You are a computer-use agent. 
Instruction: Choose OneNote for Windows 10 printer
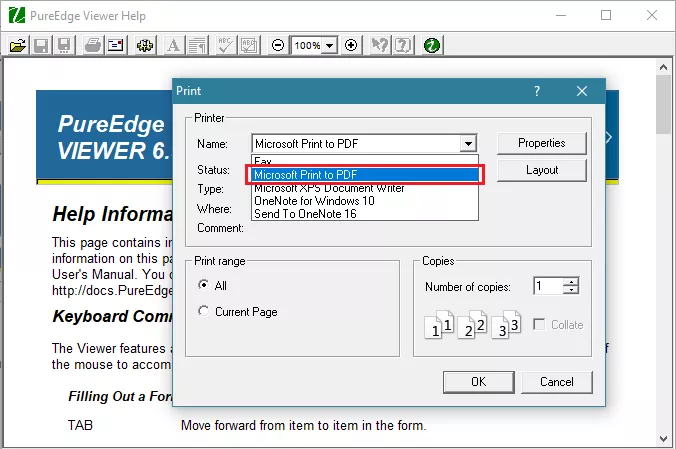tap(365, 201)
